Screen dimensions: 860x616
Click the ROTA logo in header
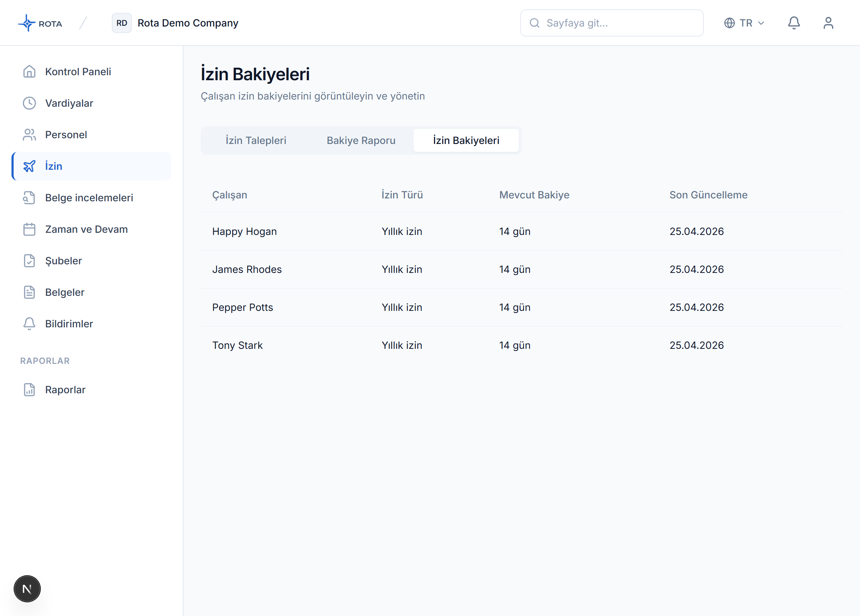tap(40, 23)
